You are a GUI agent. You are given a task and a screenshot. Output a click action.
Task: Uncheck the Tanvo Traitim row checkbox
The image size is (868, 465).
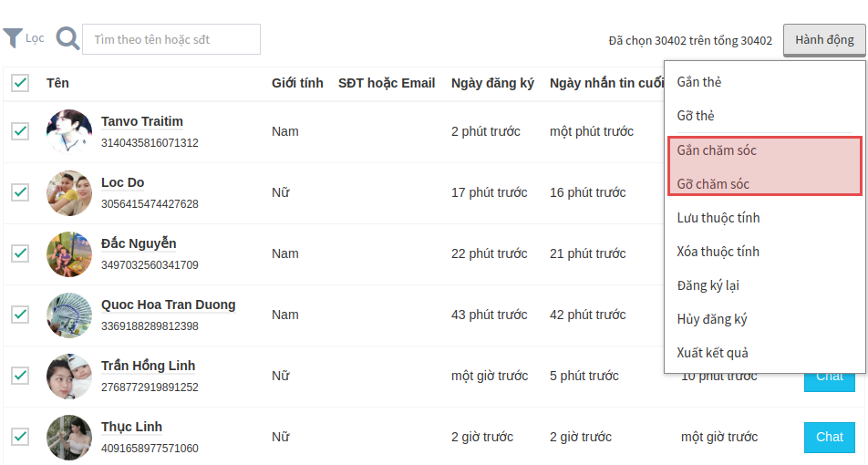click(19, 131)
